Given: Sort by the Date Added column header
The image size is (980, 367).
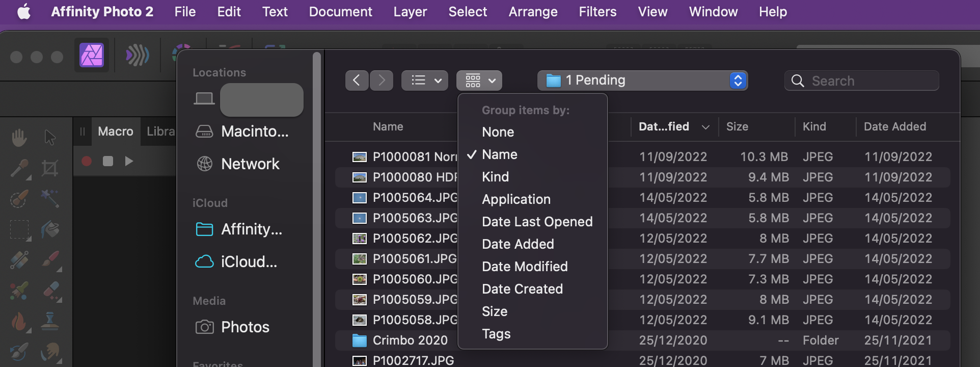Looking at the screenshot, I should (x=895, y=127).
